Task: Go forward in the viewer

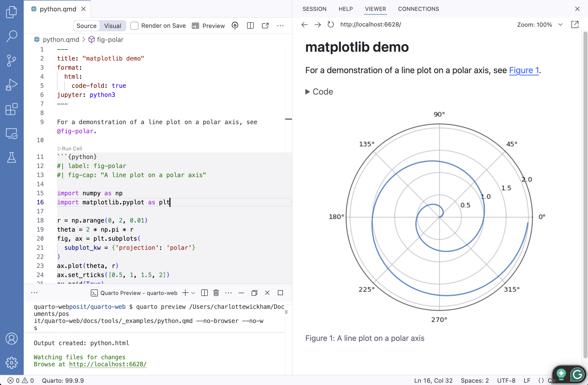Action: 318,25
